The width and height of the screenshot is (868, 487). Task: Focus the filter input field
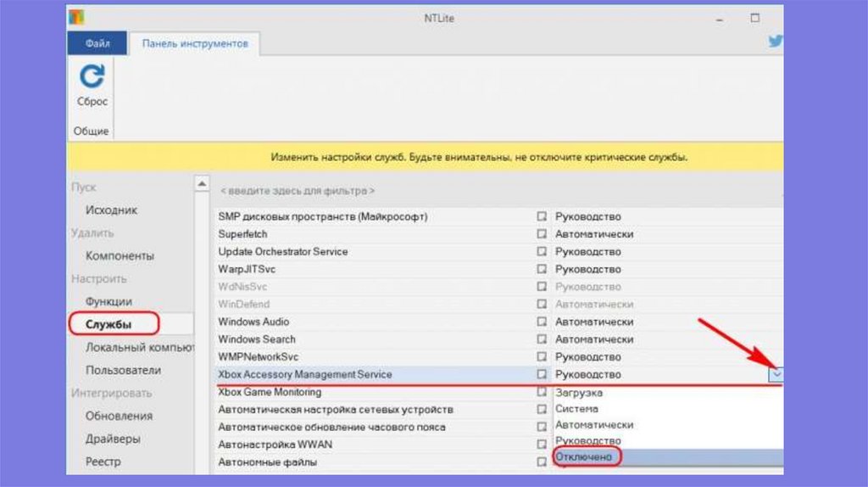click(x=498, y=191)
